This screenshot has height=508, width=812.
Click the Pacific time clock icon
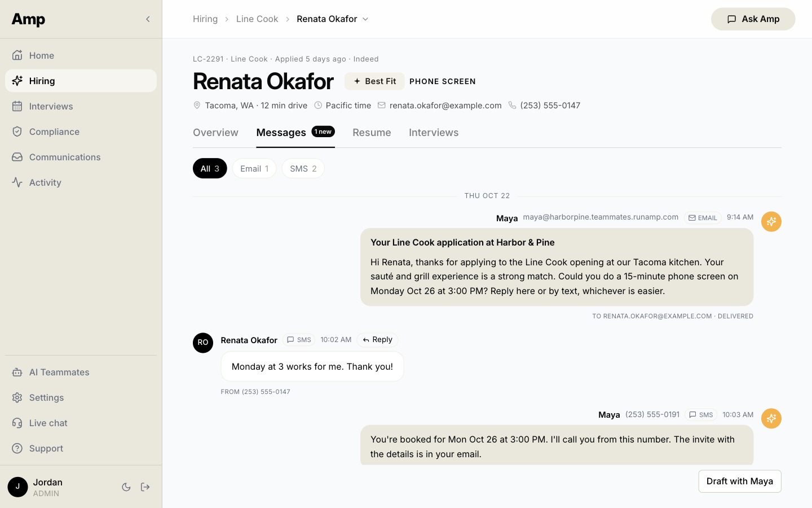[x=318, y=106]
